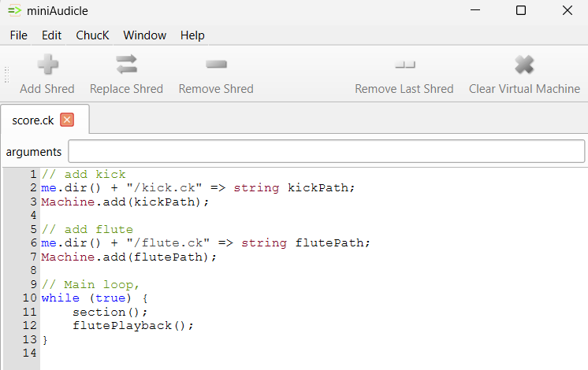Click the while keyword on line 10
The height and width of the screenshot is (370, 588).
pyautogui.click(x=61, y=298)
